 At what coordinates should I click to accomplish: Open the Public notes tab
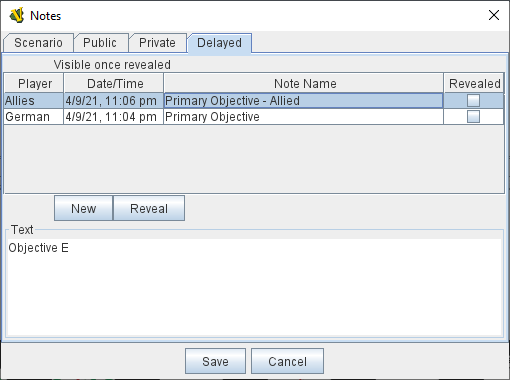[100, 43]
